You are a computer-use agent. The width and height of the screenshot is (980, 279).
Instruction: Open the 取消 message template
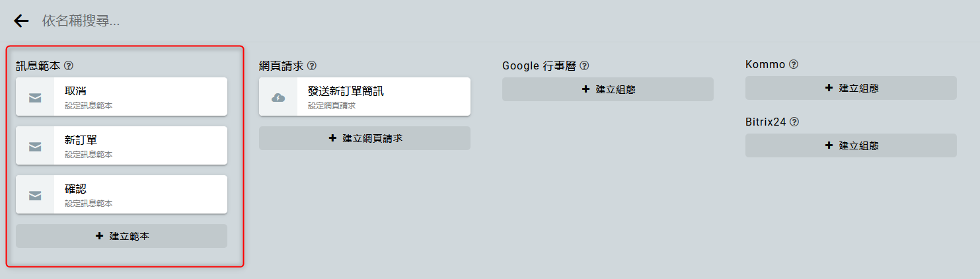[x=139, y=97]
